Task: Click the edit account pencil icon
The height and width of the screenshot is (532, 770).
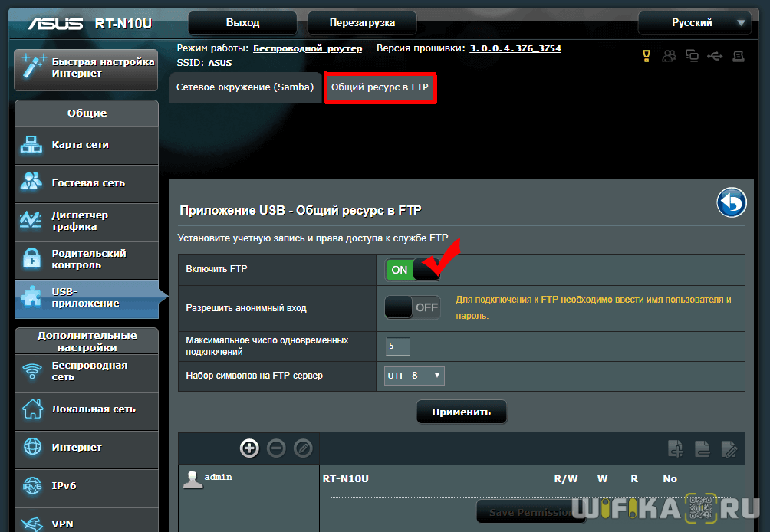Action: tap(303, 448)
